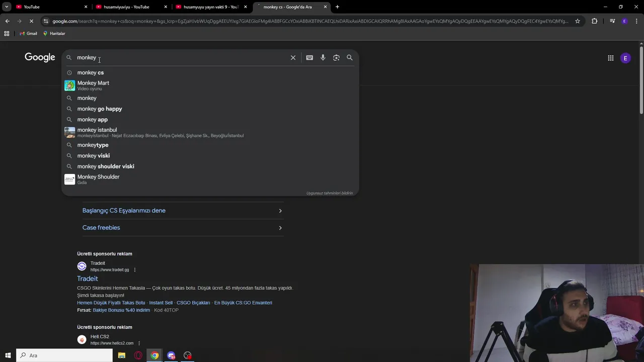This screenshot has height=362, width=644.
Task: Open the CSGO Bıçakları sitelink
Action: [x=193, y=303]
